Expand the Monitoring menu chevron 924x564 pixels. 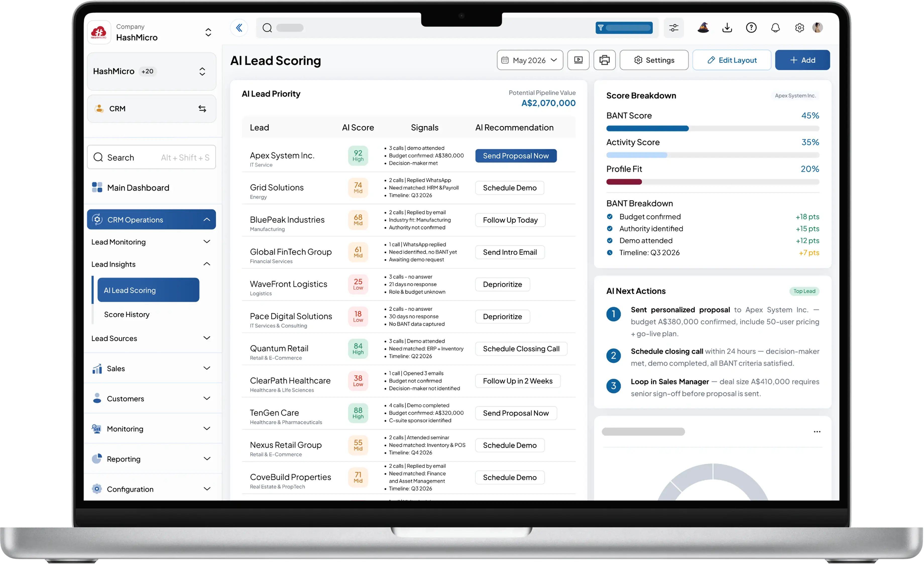207,429
